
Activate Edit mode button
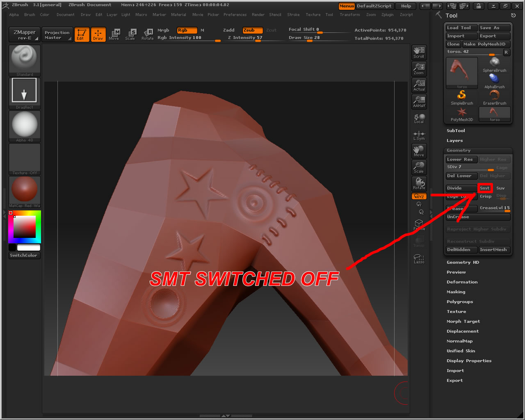tap(81, 34)
